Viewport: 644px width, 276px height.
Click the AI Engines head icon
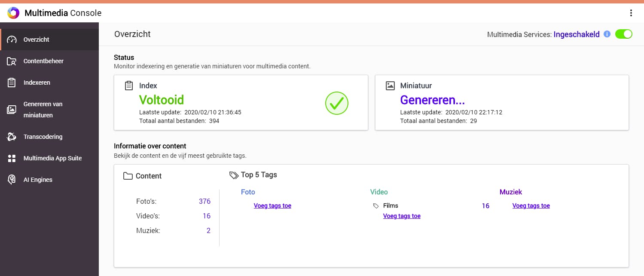12,180
